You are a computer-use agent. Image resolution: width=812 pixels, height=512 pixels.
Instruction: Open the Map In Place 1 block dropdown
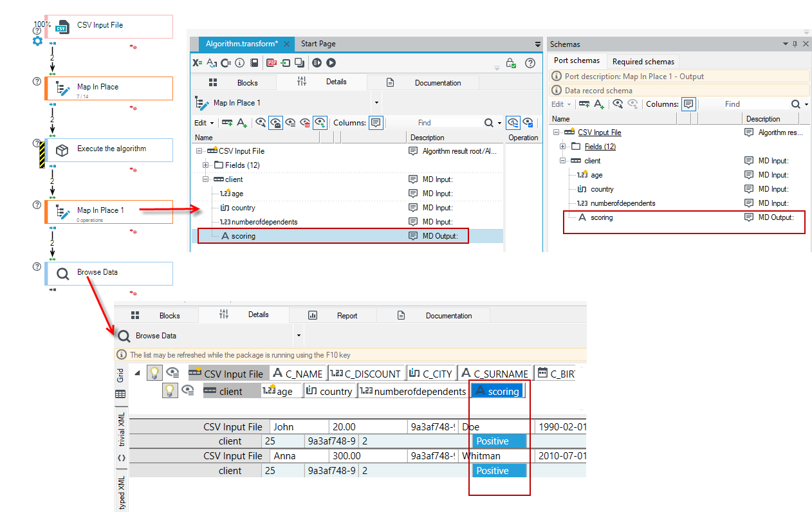(x=376, y=103)
